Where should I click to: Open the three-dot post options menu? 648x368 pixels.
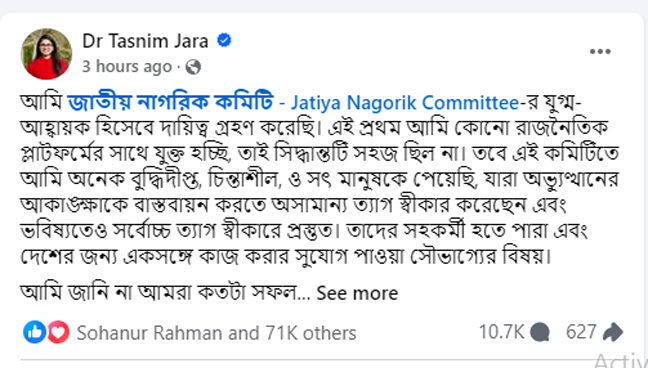click(600, 52)
